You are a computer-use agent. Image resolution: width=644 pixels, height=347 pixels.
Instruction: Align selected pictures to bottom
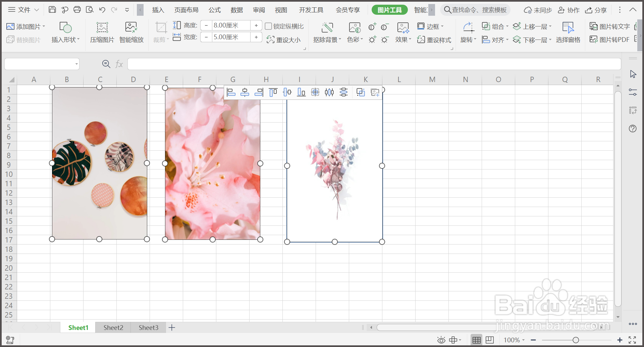[301, 92]
